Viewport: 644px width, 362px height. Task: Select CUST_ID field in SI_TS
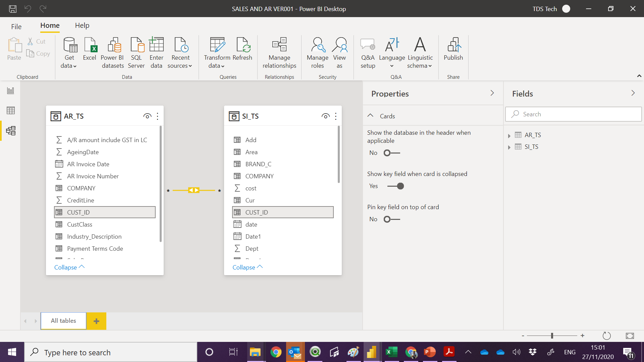(283, 212)
